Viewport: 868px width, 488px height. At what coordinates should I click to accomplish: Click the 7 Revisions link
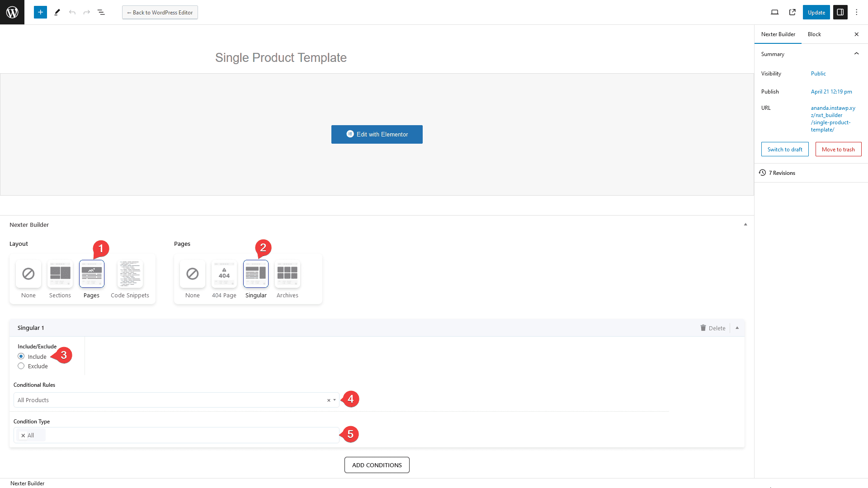click(782, 172)
